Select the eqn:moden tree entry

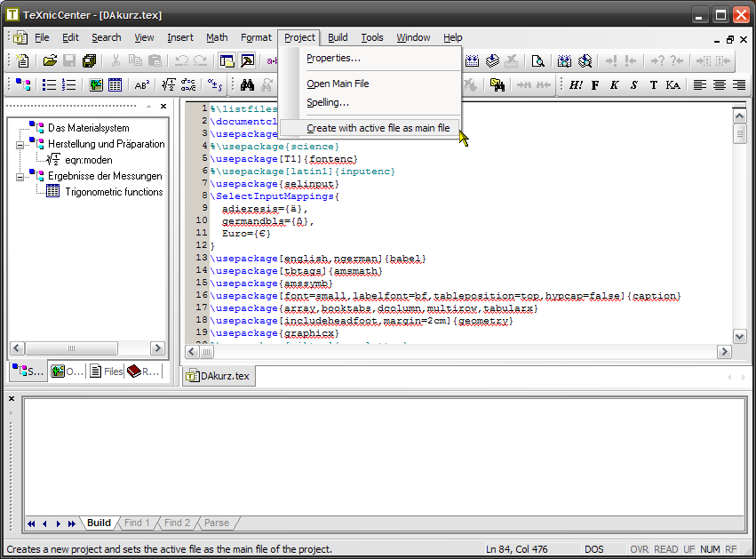pyautogui.click(x=89, y=160)
